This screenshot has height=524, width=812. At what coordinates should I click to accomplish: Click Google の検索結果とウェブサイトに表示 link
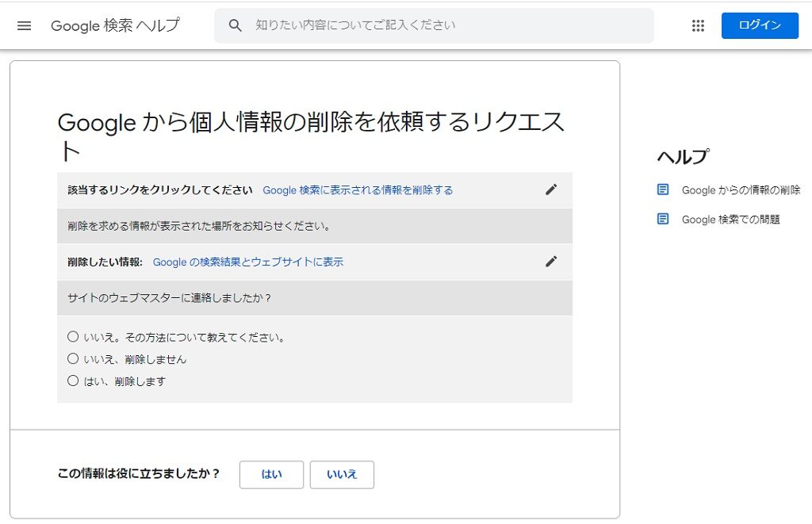[x=247, y=262]
